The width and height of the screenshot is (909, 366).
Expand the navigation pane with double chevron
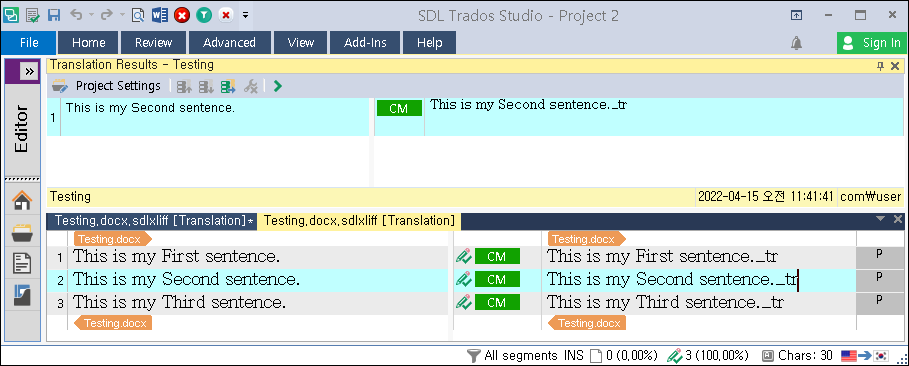click(30, 71)
